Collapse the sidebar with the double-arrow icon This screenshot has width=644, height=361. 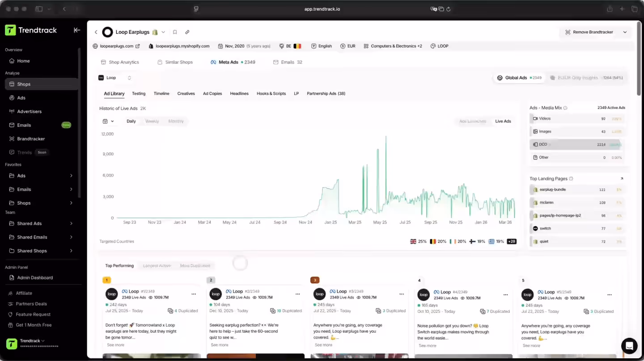76,30
